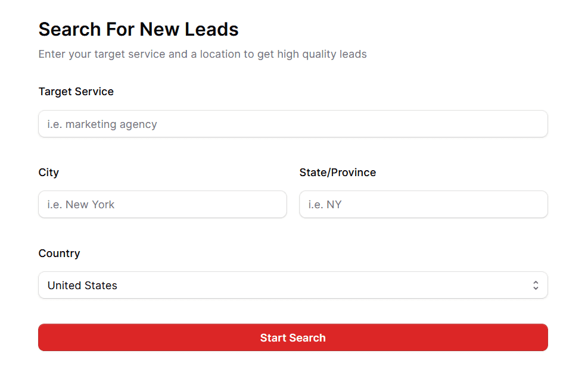This screenshot has height=382, width=588.
Task: Click the "i.e. NY" placeholder text
Action: (325, 205)
